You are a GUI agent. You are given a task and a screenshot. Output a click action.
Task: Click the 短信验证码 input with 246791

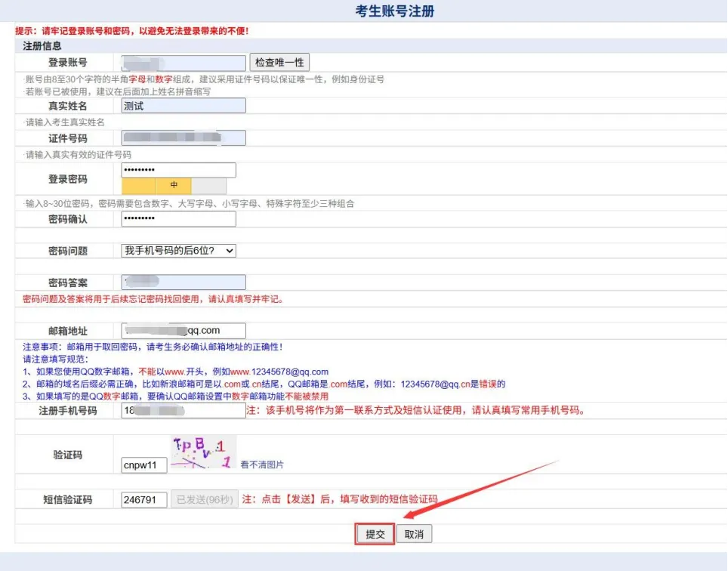pos(144,500)
